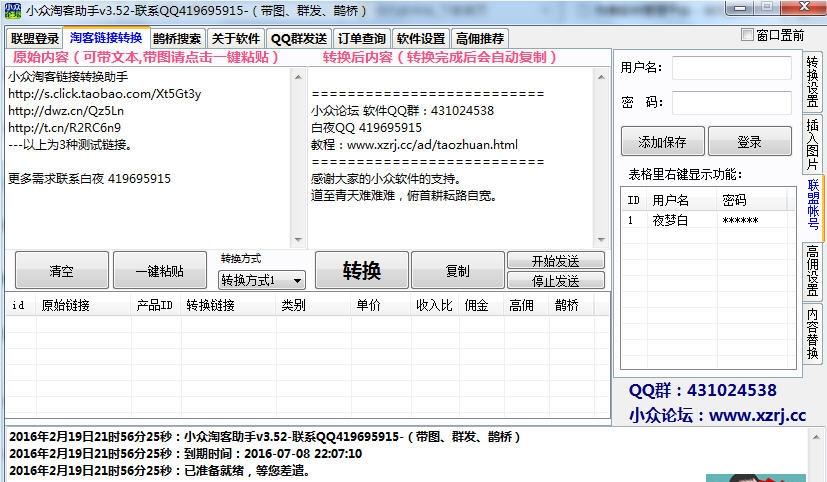Click the 复制 button
This screenshot has width=827, height=482.
point(457,271)
